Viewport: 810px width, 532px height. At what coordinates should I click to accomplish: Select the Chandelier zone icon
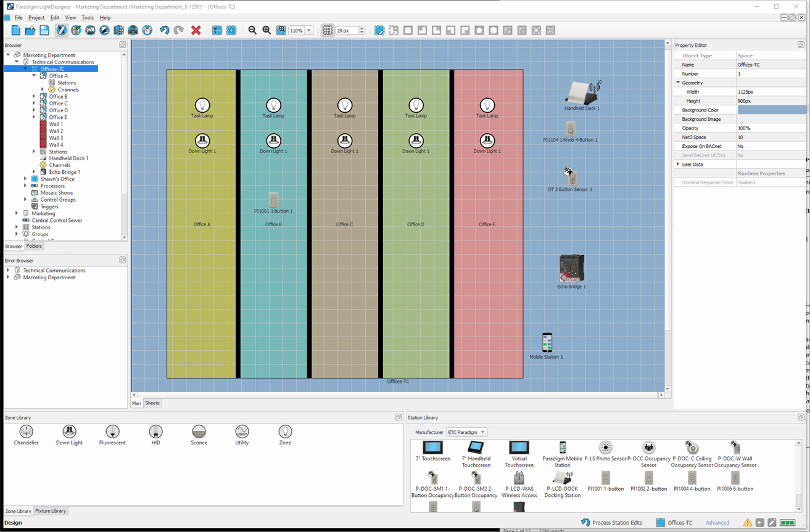point(26,432)
